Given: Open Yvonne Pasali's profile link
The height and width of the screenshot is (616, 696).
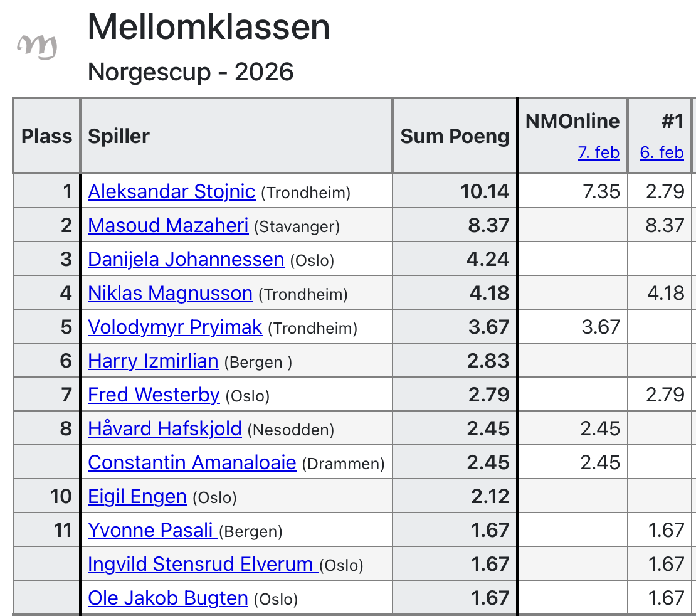Looking at the screenshot, I should click(x=152, y=530).
